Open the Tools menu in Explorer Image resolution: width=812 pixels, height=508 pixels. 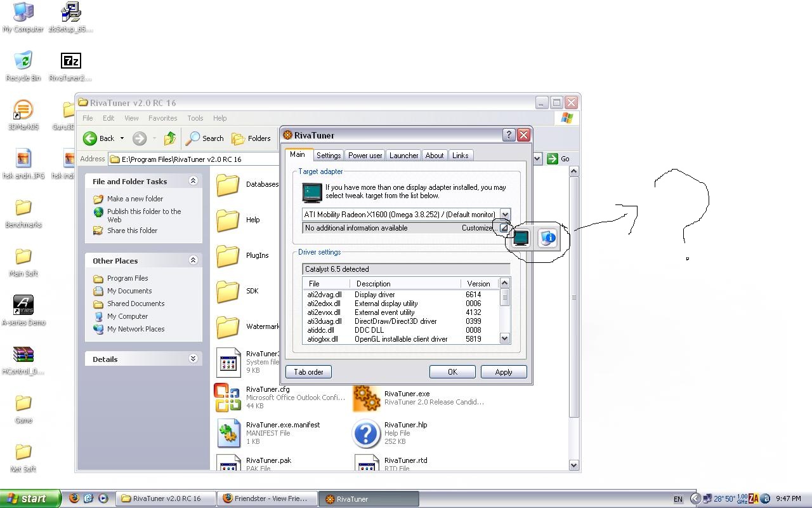click(x=195, y=118)
